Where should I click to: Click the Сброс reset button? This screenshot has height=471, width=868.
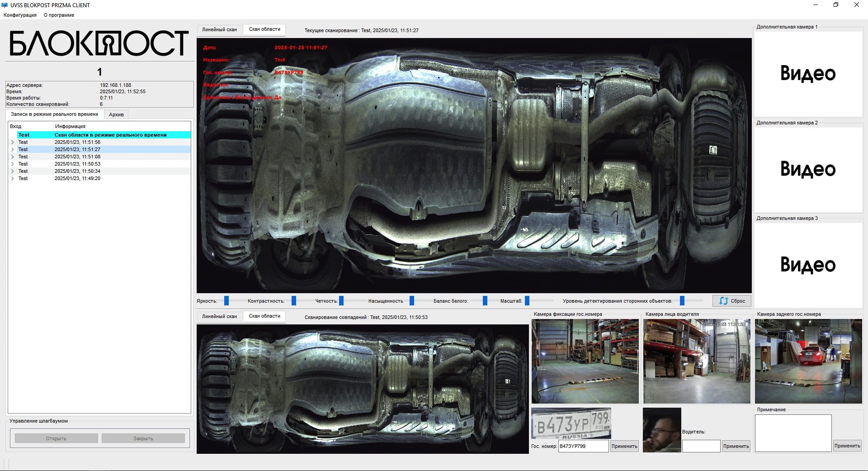pos(732,301)
